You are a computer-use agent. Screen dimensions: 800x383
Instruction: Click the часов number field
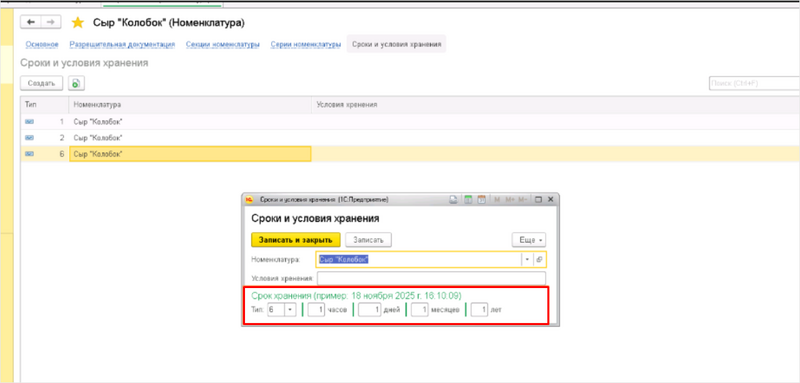click(316, 310)
